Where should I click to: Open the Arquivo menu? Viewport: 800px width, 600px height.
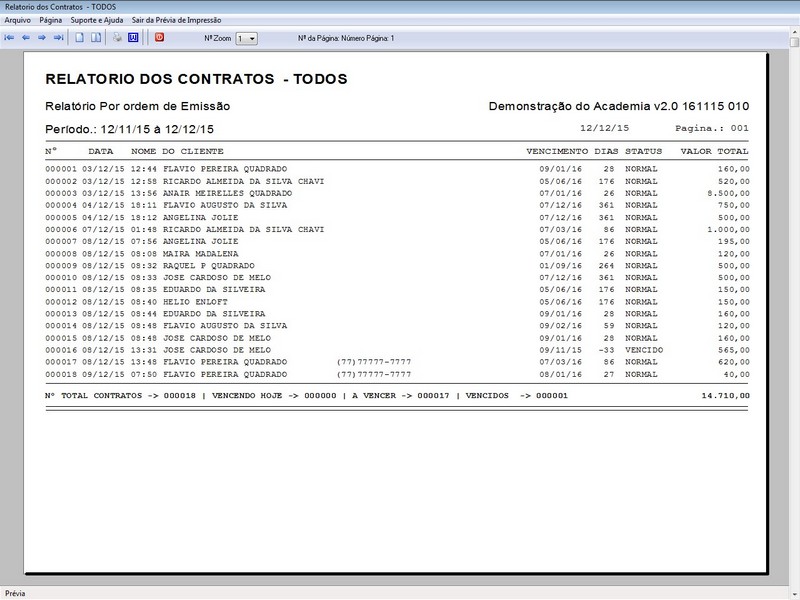(17, 20)
